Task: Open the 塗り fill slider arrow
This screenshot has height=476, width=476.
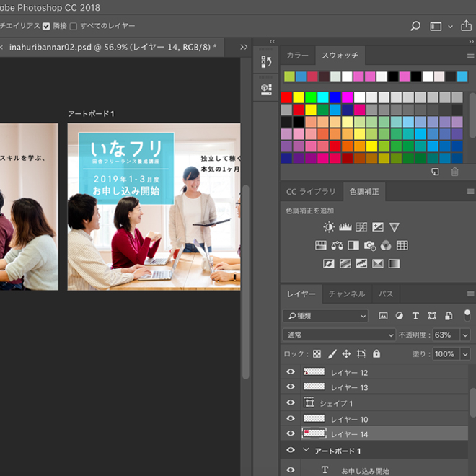Action: (x=465, y=354)
